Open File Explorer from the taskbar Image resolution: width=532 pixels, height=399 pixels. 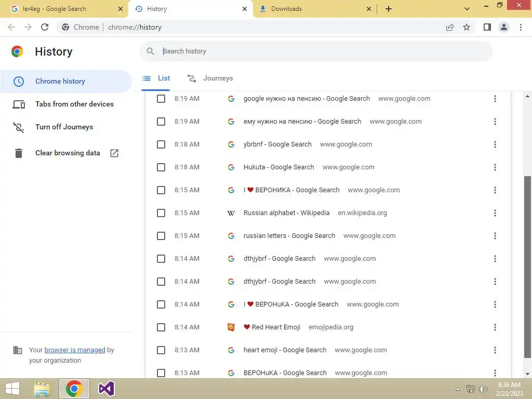pyautogui.click(x=43, y=389)
